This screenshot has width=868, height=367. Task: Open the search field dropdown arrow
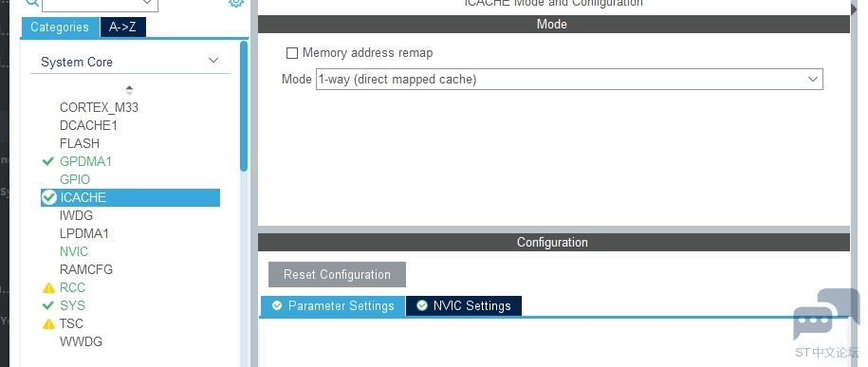pyautogui.click(x=148, y=3)
